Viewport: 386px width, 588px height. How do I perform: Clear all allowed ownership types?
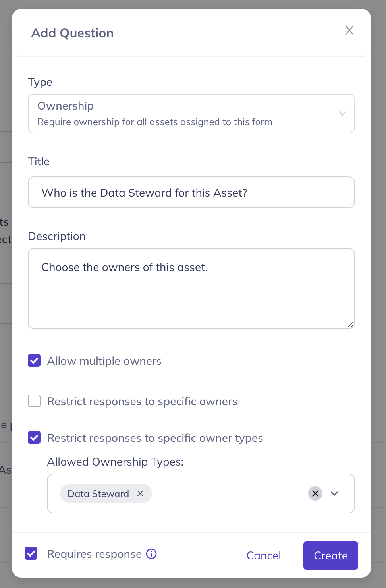315,493
